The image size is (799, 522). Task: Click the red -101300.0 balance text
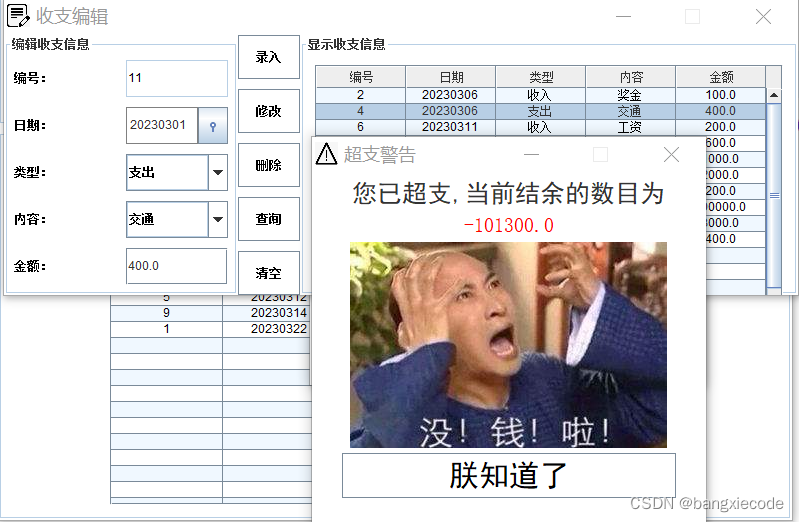(509, 225)
